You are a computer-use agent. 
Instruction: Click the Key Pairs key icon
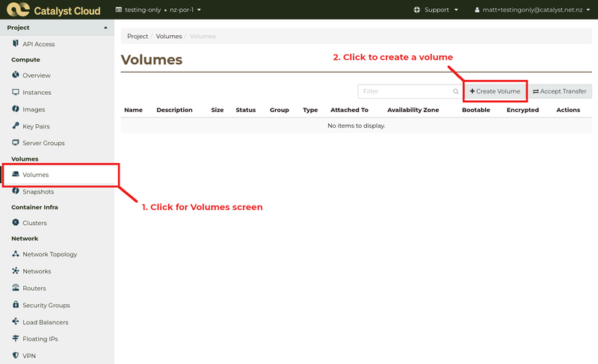(x=15, y=126)
